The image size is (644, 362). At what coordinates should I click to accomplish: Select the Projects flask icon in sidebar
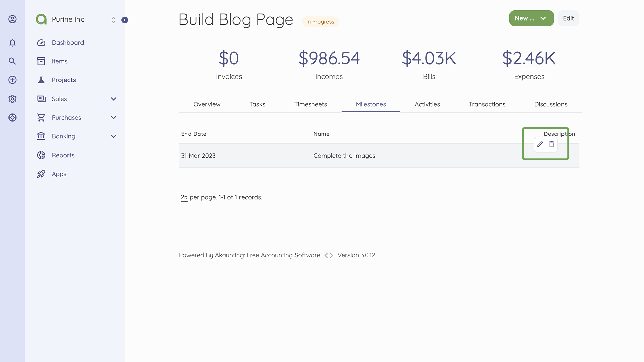pos(41,80)
